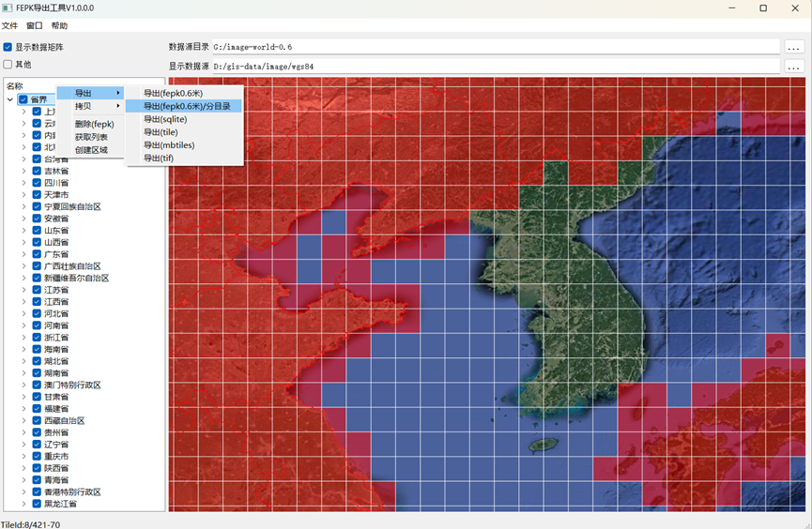812x529 pixels.
Task: Enable the 其他 checkbox
Action: coord(8,64)
